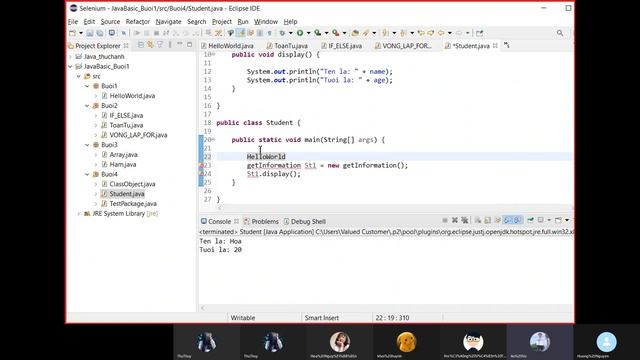Collapse the JavaBasic_Buoi1 project node
The height and width of the screenshot is (360, 640).
tap(71, 66)
